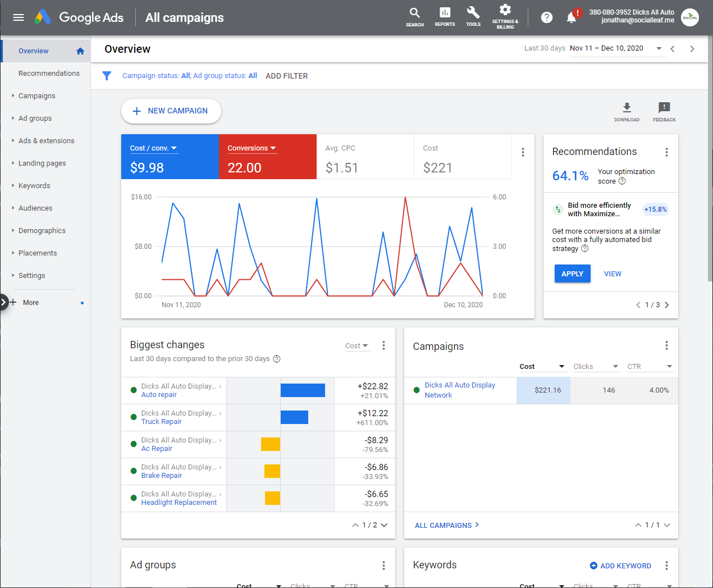Go to next date range arrow
This screenshot has width=713, height=588.
(x=692, y=49)
